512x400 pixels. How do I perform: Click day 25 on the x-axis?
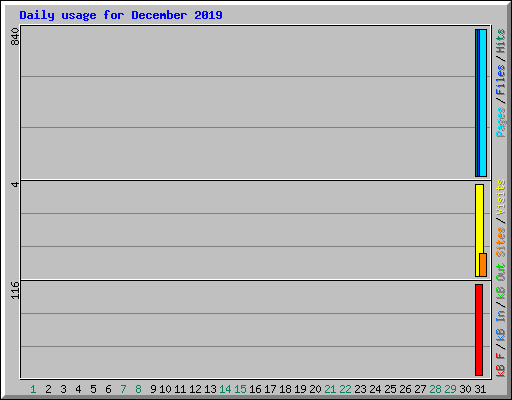coord(390,389)
